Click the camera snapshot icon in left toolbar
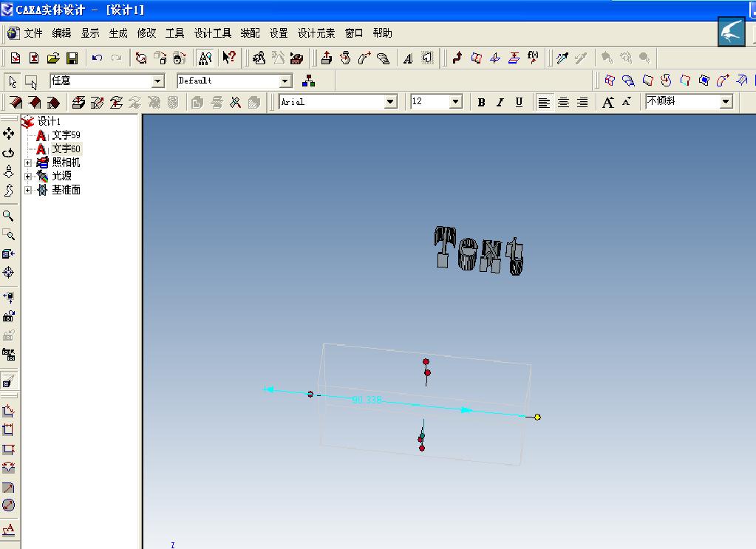This screenshot has height=549, width=756. [9, 316]
